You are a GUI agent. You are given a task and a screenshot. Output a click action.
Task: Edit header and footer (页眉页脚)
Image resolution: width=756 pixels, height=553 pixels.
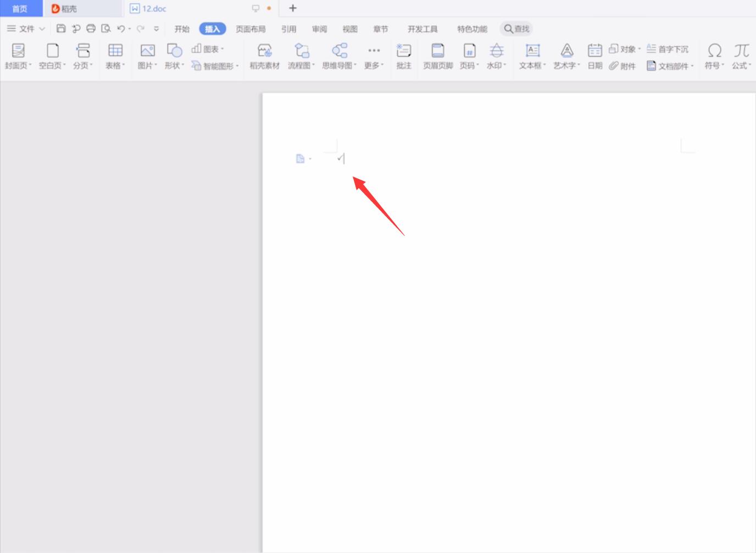(438, 57)
